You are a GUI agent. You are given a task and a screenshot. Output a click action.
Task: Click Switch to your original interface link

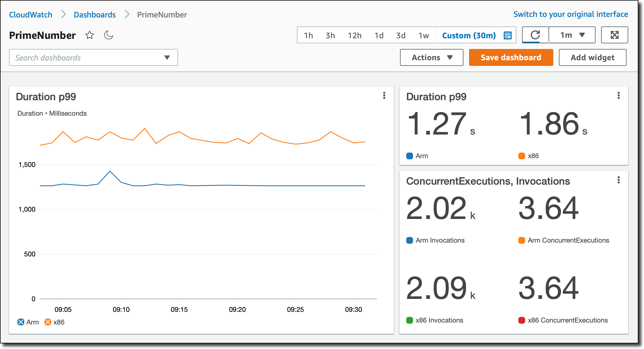click(570, 14)
